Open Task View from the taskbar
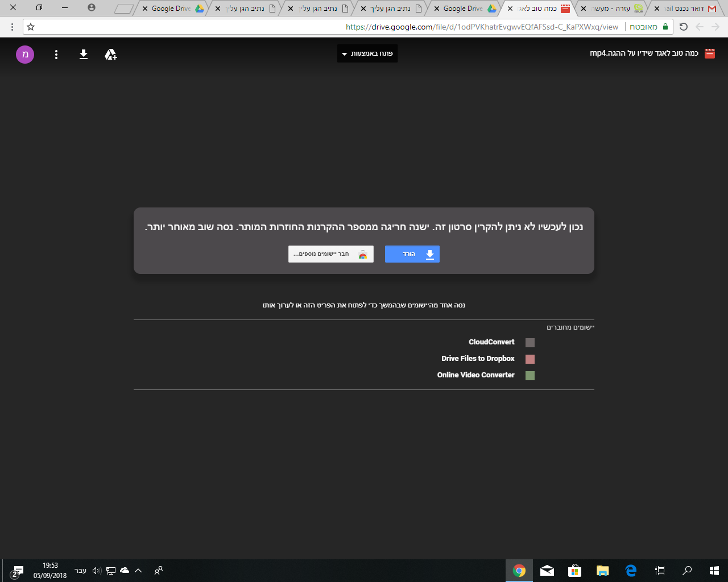Image resolution: width=728 pixels, height=582 pixels. pyautogui.click(x=660, y=571)
